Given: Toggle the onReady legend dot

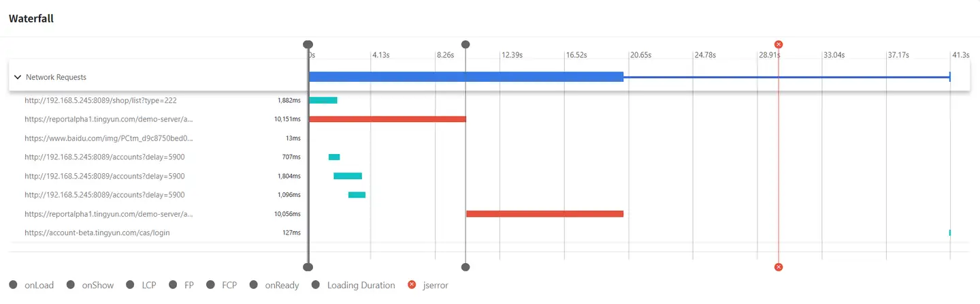Looking at the screenshot, I should pyautogui.click(x=254, y=285).
